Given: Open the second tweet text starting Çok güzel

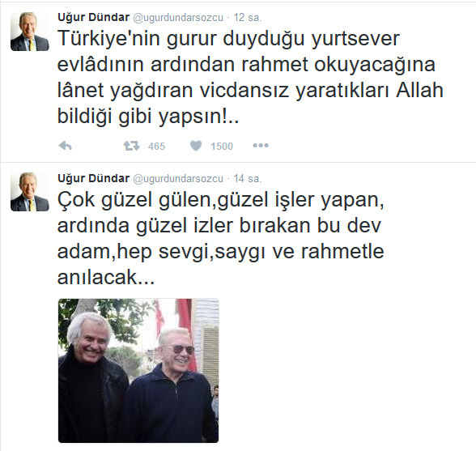Looking at the screenshot, I should (221, 238).
